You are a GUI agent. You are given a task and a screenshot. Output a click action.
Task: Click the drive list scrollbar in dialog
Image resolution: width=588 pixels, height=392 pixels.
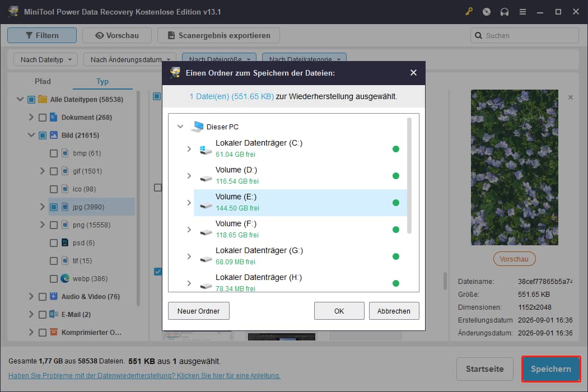pyautogui.click(x=409, y=175)
